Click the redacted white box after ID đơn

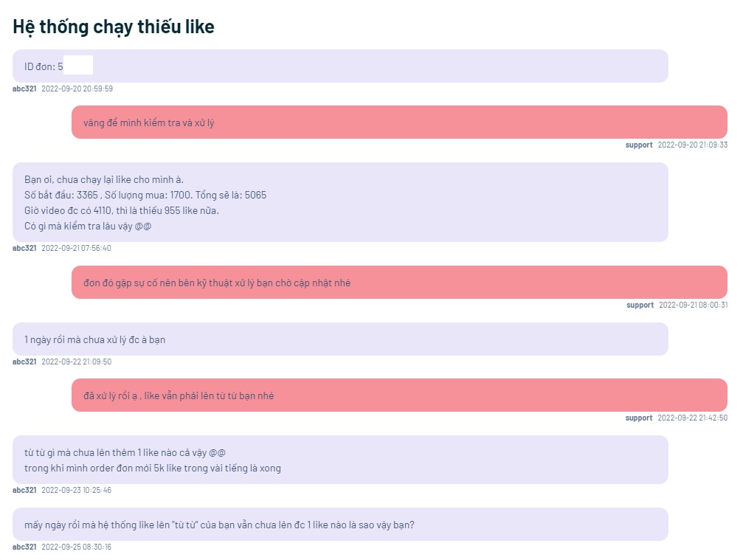click(x=78, y=65)
